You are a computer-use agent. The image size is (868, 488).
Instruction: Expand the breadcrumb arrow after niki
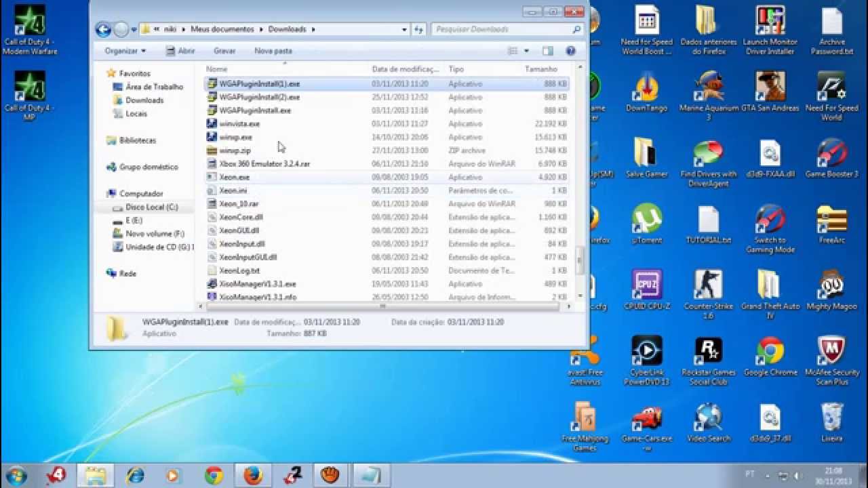[183, 29]
